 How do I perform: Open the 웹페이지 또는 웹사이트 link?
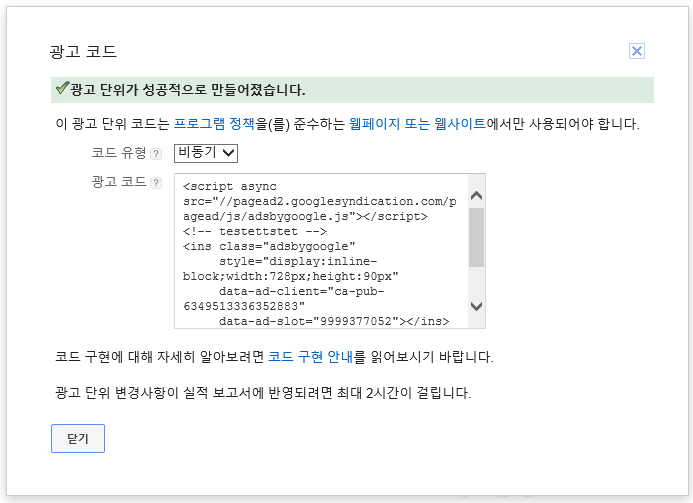coord(417,124)
